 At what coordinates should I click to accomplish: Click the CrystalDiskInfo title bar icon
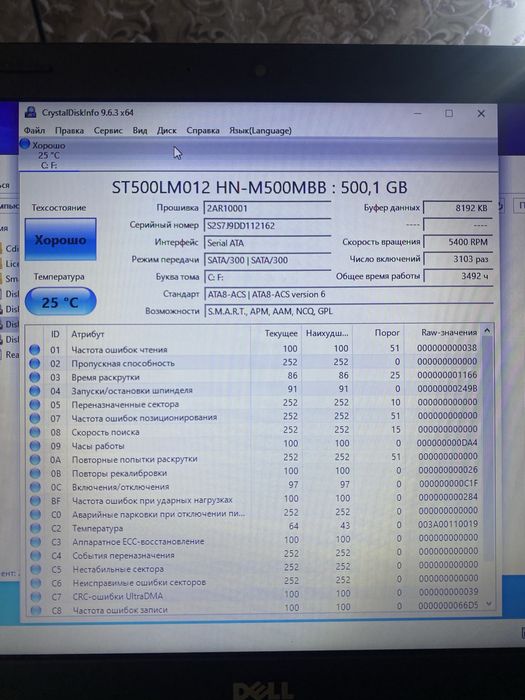[30, 112]
